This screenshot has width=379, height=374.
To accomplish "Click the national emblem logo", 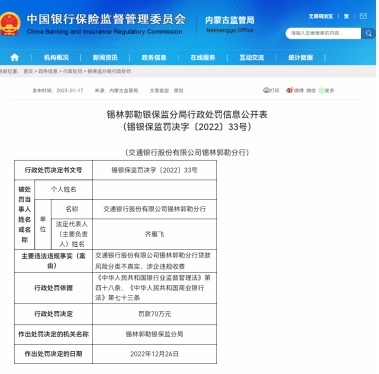I will (9, 23).
